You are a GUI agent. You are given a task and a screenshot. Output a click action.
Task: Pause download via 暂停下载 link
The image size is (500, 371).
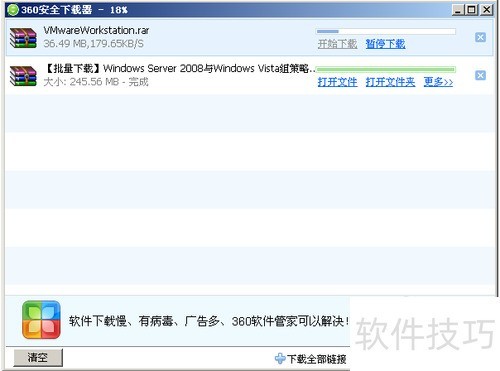385,44
